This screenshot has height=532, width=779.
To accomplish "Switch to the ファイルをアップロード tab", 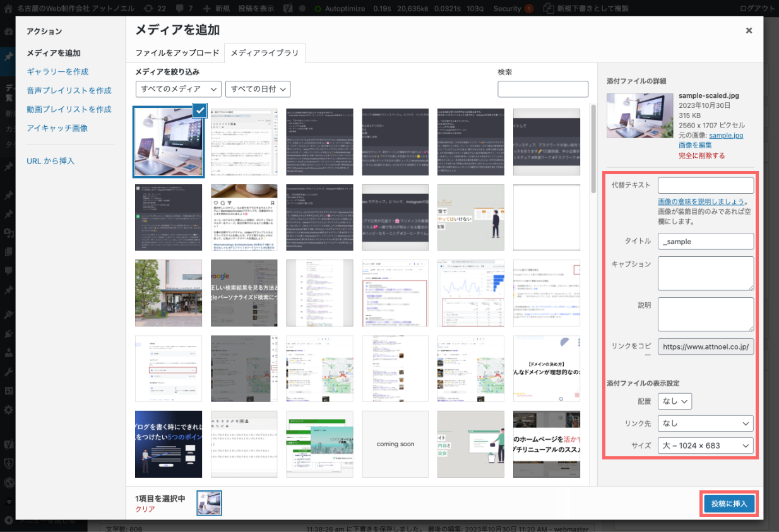I will [177, 53].
